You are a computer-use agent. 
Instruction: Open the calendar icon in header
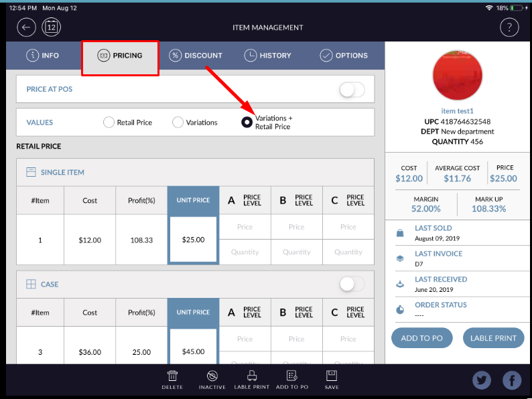pyautogui.click(x=52, y=27)
